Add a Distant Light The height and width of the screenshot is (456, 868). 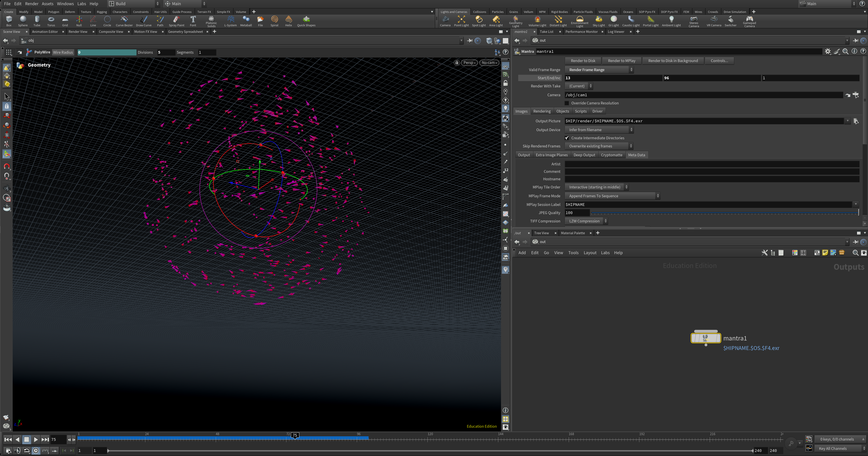click(558, 21)
